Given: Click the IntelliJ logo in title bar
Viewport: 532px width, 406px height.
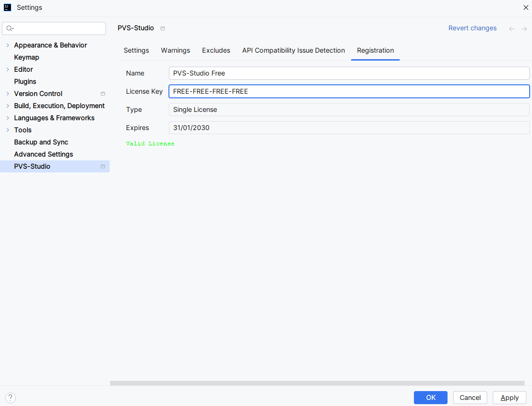Looking at the screenshot, I should click(7, 7).
